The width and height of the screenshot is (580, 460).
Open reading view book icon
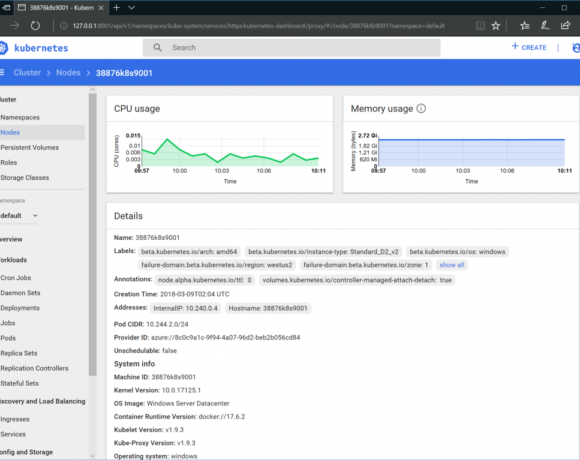[x=480, y=26]
